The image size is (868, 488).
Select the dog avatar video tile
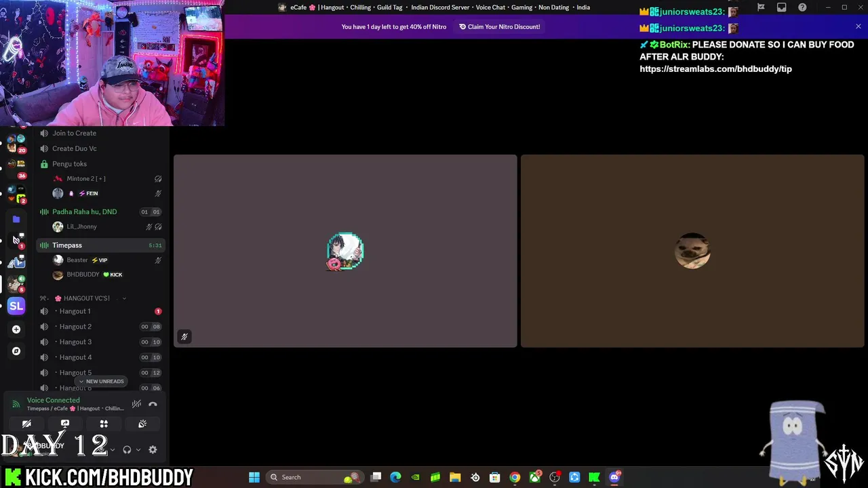pos(692,251)
